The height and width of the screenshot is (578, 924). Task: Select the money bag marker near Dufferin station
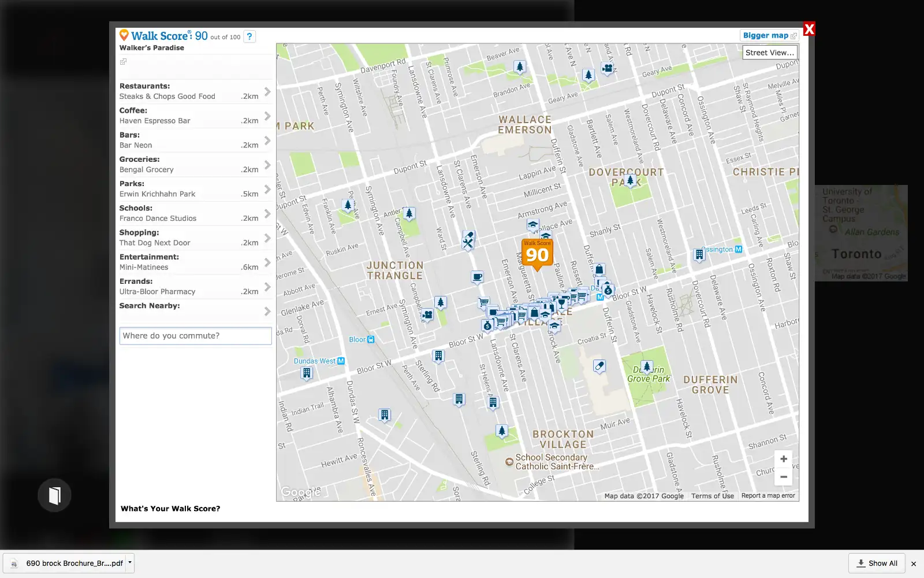(608, 290)
